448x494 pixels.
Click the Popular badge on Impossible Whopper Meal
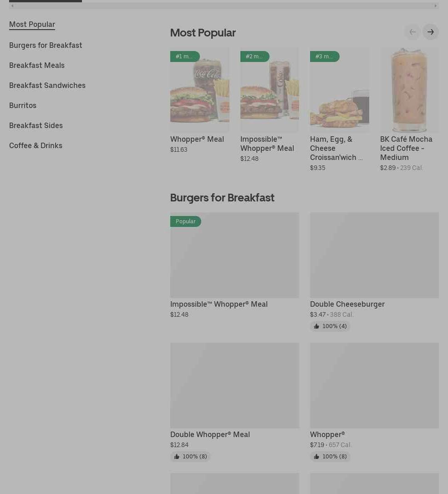(x=185, y=221)
